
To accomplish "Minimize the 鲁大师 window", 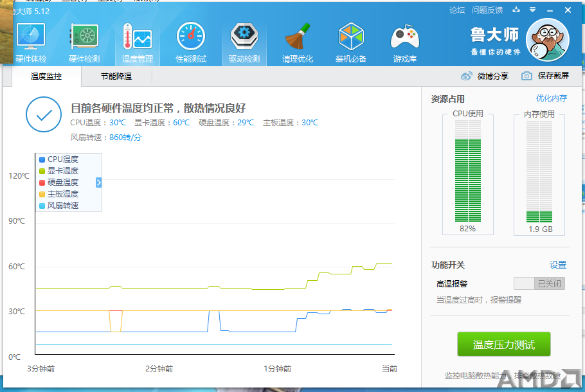I will coord(550,10).
